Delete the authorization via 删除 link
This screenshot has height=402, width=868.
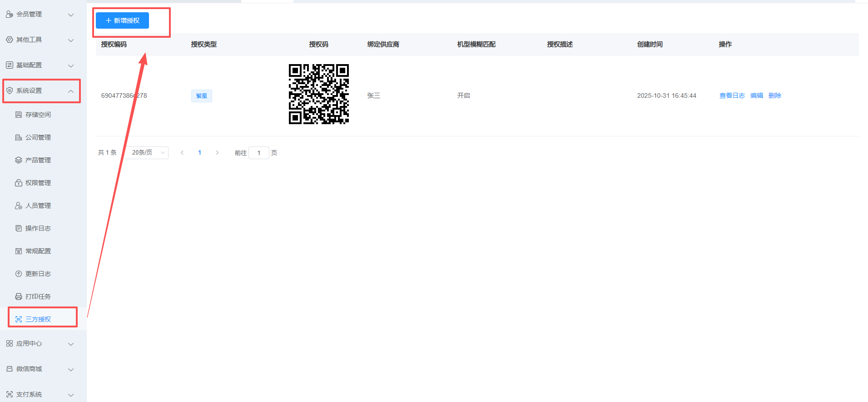(774, 95)
